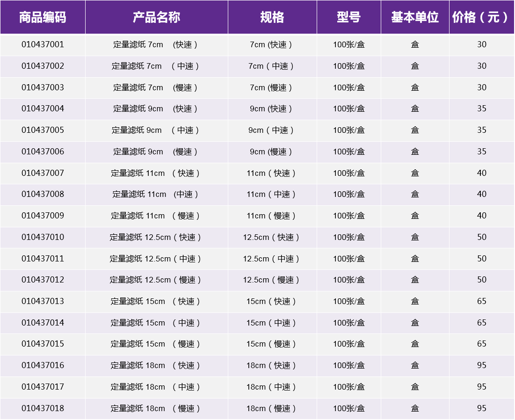Image resolution: width=515 pixels, height=420 pixels.
Task: Click product code 010437005
Action: pos(43,130)
